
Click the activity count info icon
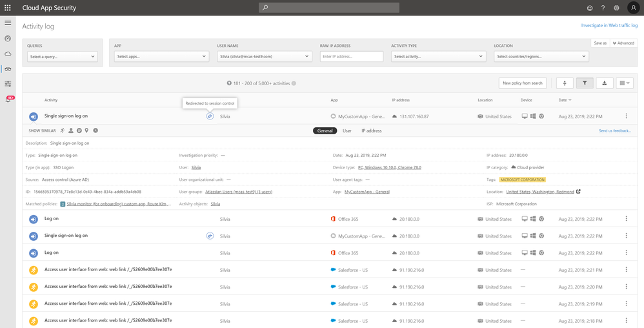294,83
